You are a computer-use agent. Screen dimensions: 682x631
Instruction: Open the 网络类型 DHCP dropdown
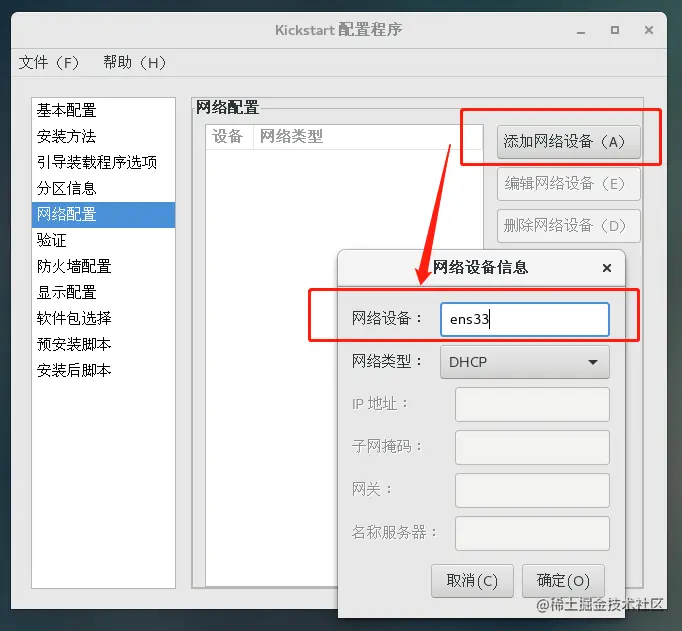point(525,362)
